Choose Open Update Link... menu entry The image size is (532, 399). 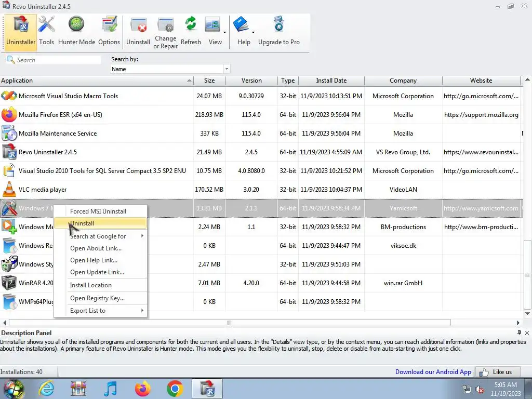pos(100,272)
